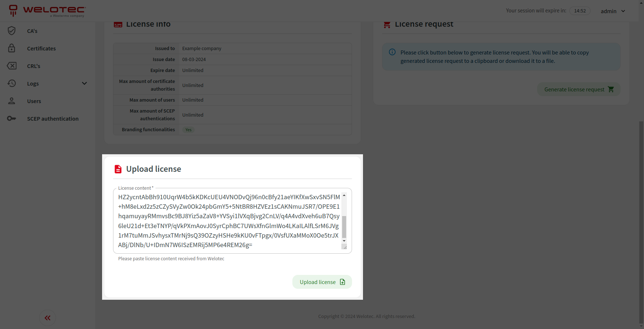The image size is (644, 329).
Task: Click Generate license request
Action: pos(574,89)
